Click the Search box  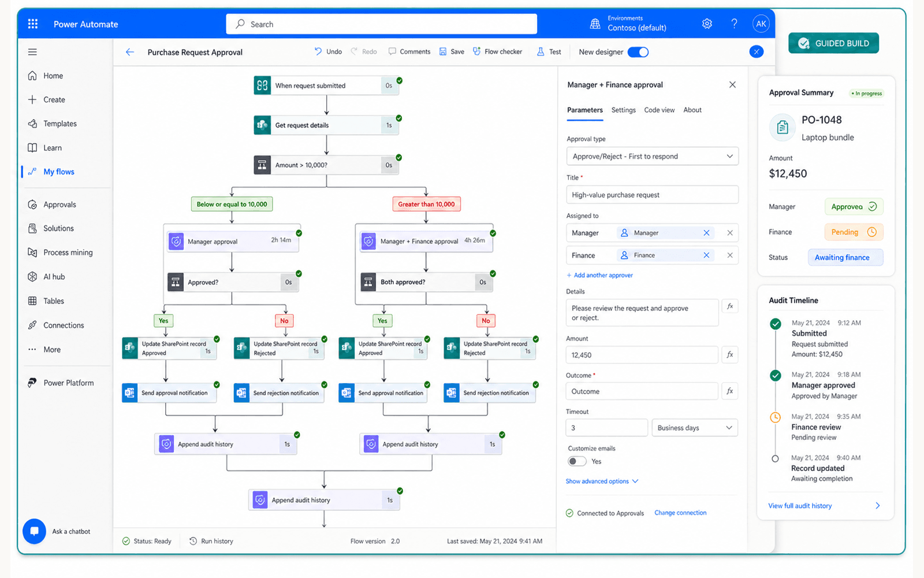[x=382, y=24]
